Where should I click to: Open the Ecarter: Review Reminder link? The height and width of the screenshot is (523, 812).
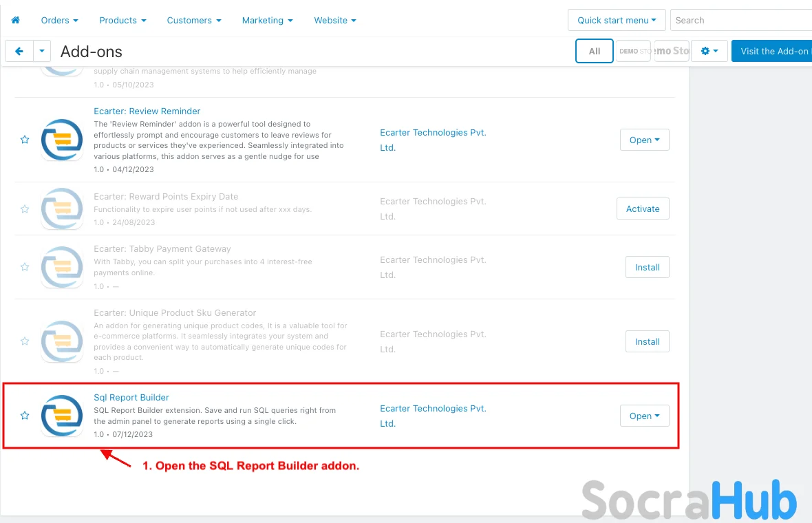tap(147, 111)
